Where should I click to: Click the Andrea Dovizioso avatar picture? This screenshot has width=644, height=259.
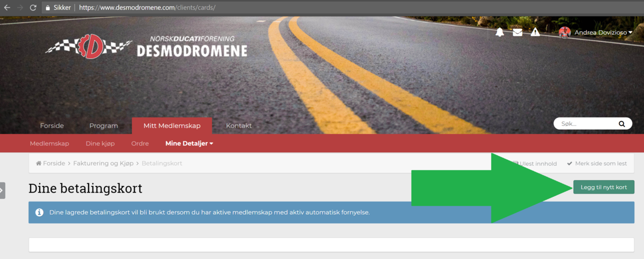[x=565, y=32]
